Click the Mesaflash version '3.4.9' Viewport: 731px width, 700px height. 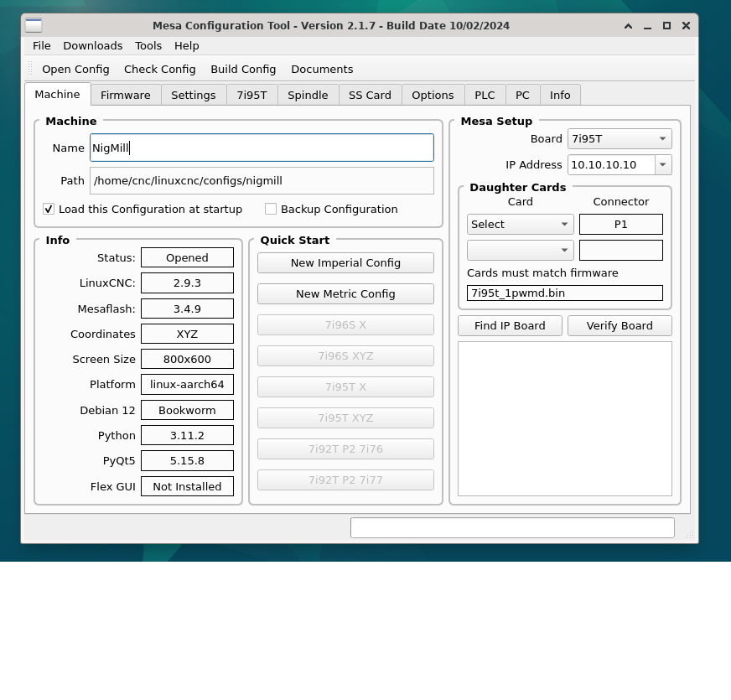pyautogui.click(x=188, y=309)
